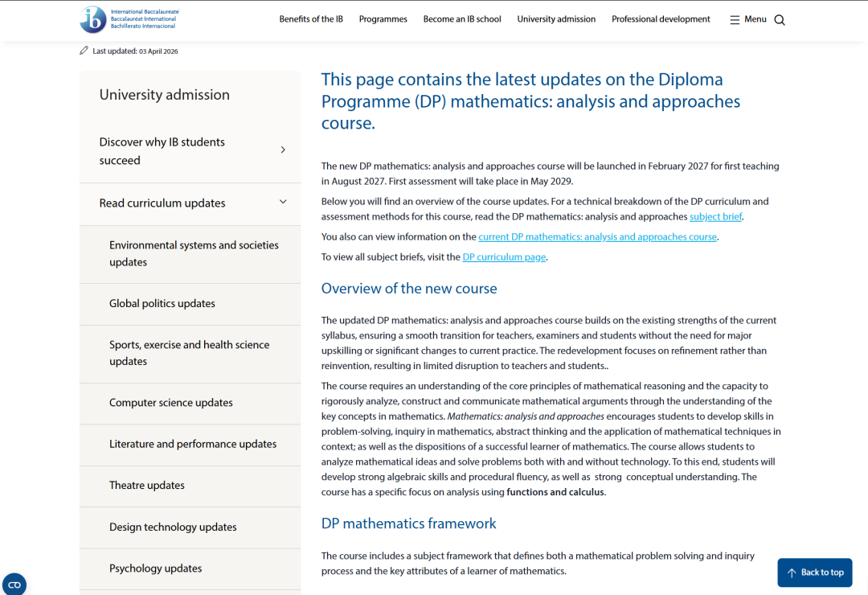This screenshot has height=595, width=868.
Task: Click the pencil icon beside Last updated
Action: click(84, 51)
